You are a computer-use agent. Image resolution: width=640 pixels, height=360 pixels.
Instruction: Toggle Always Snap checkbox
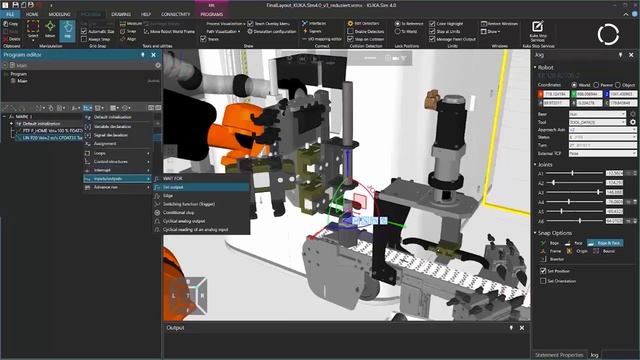[x=84, y=39]
